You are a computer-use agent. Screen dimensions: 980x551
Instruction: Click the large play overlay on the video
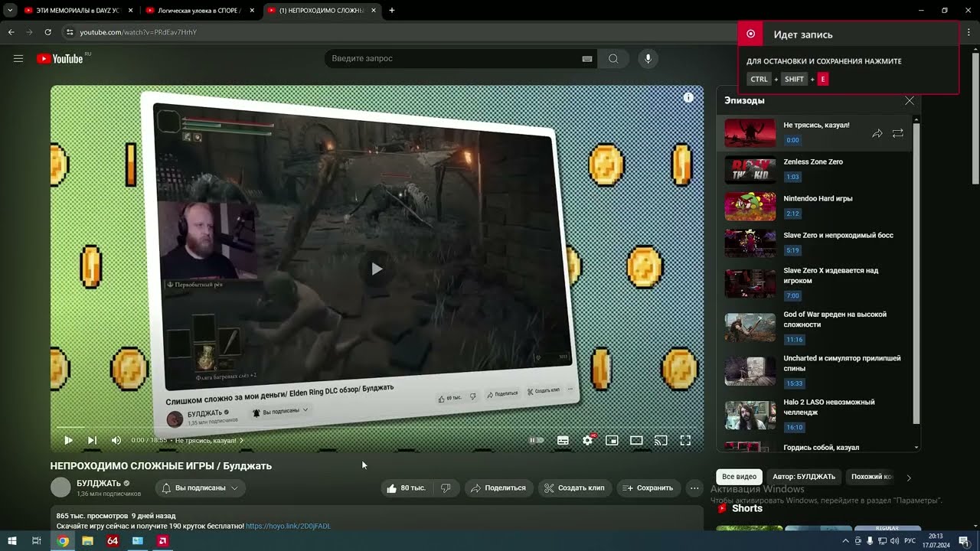[x=376, y=269]
